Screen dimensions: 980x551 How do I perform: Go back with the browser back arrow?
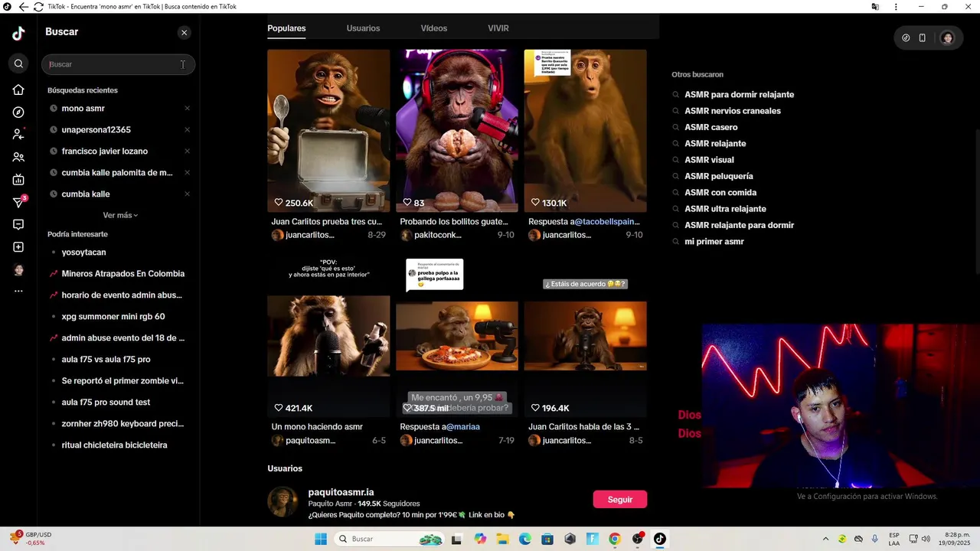23,7
